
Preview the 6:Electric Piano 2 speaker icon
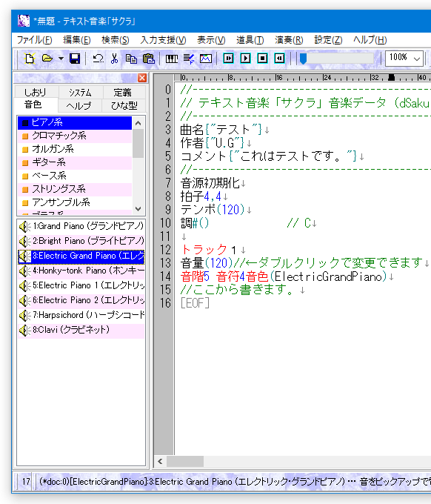click(x=24, y=300)
